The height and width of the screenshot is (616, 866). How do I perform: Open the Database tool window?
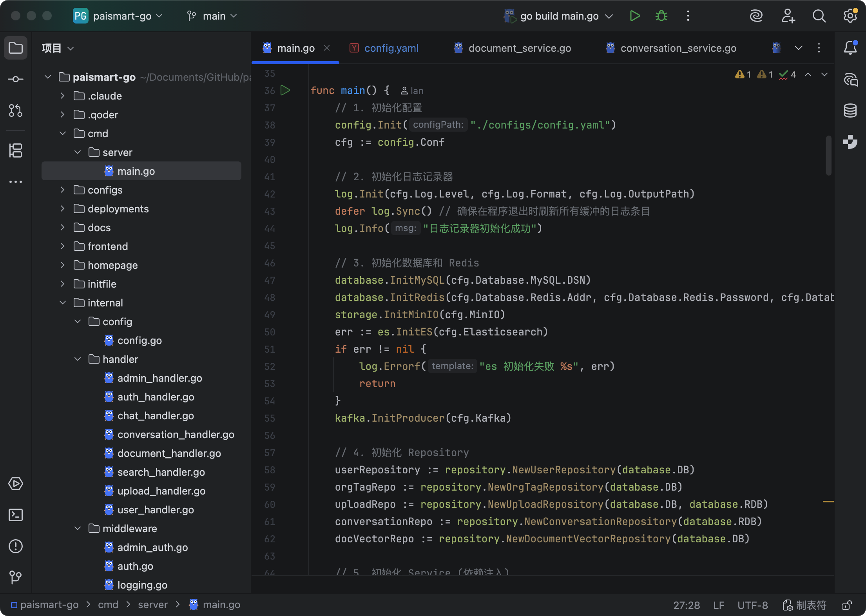(850, 111)
